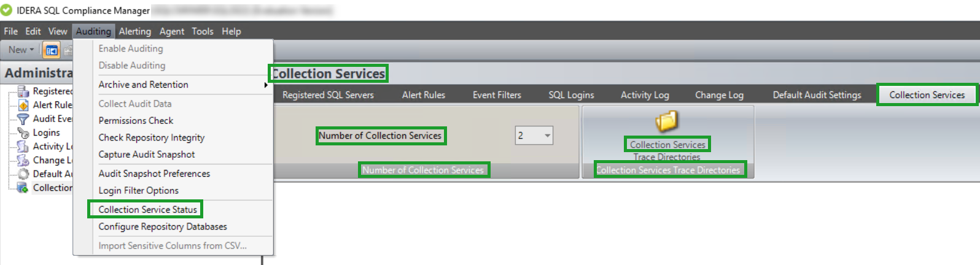This screenshot has height=265, width=980.
Task: Open the Agent menu
Action: tap(172, 31)
